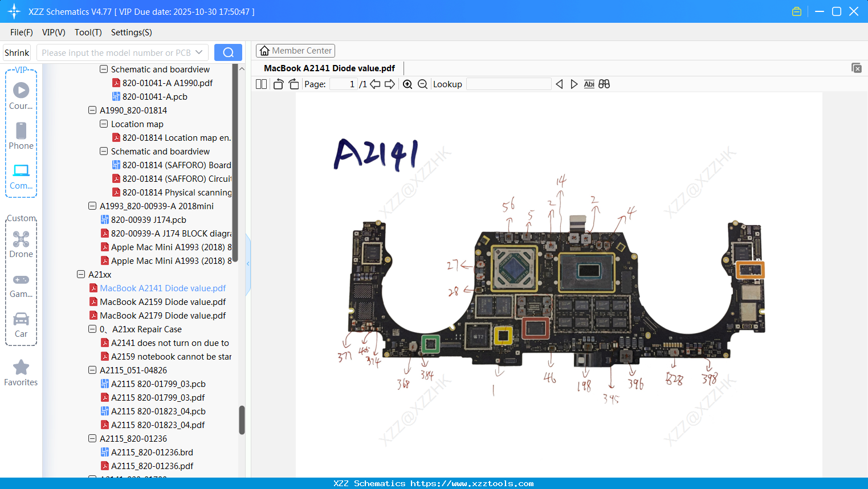
Task: Zoom out of the PDF
Action: [422, 84]
